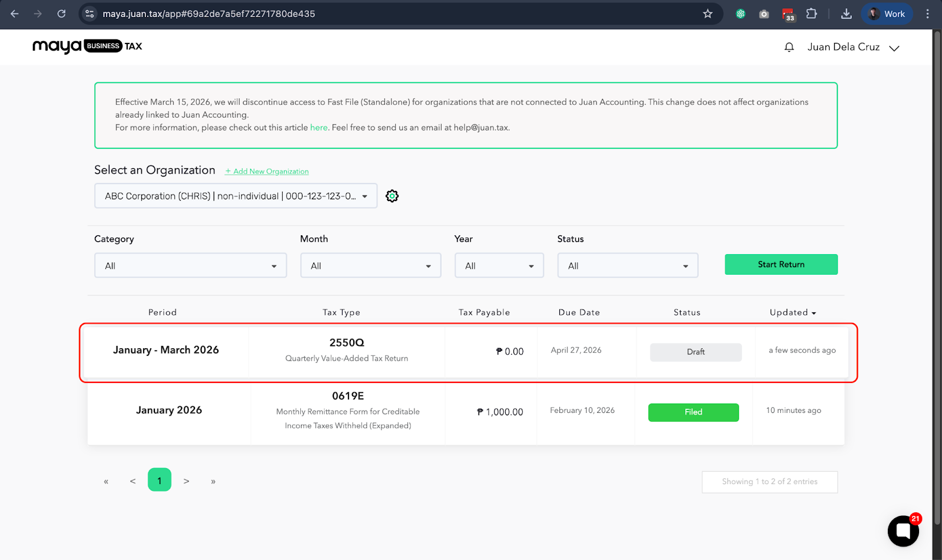Click the browser forward arrow
This screenshot has height=560, width=942.
point(38,14)
